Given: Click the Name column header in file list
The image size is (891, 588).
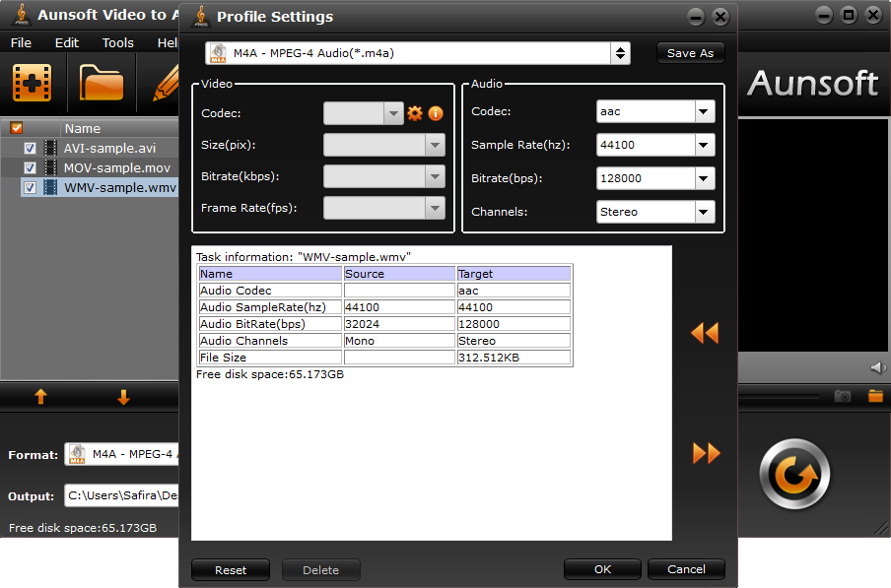Looking at the screenshot, I should 119,128.
